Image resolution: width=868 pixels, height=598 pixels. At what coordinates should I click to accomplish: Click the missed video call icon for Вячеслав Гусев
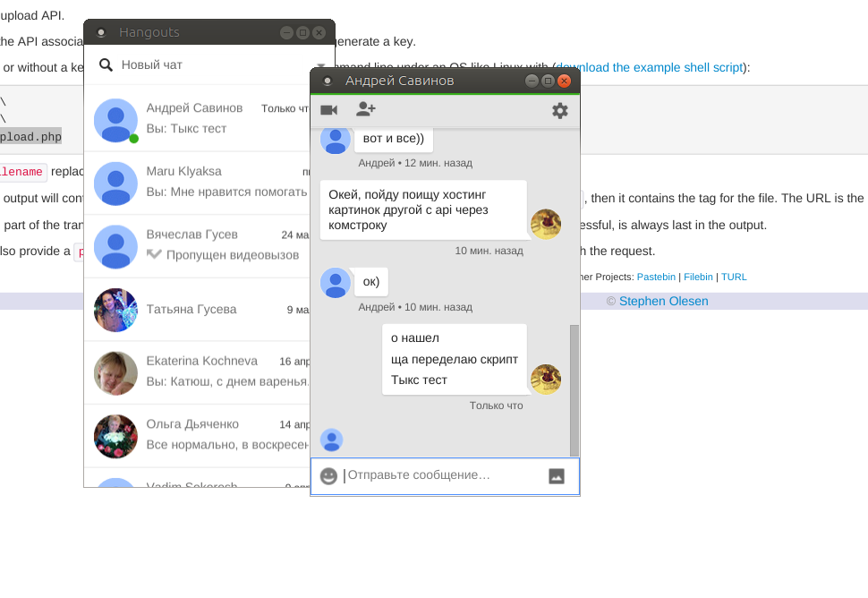pyautogui.click(x=154, y=254)
